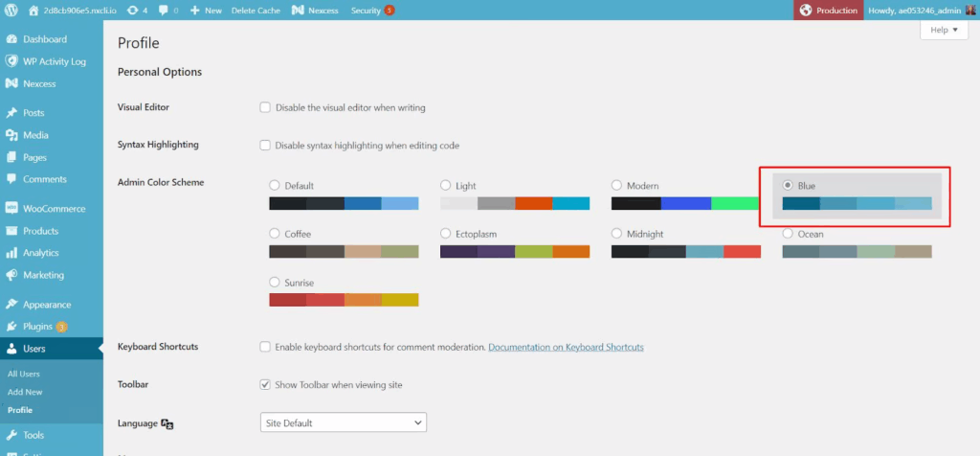This screenshot has width=980, height=456.
Task: Click the Language translation icon
Action: [x=167, y=423]
